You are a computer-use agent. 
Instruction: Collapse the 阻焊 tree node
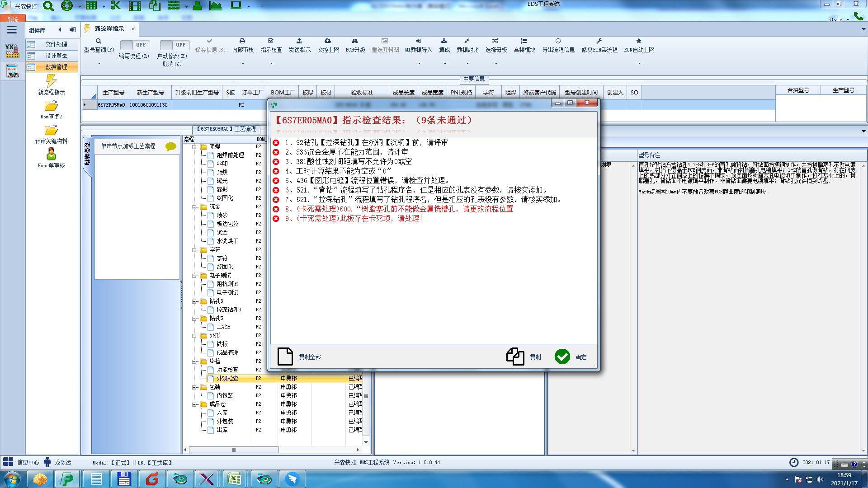[195, 147]
